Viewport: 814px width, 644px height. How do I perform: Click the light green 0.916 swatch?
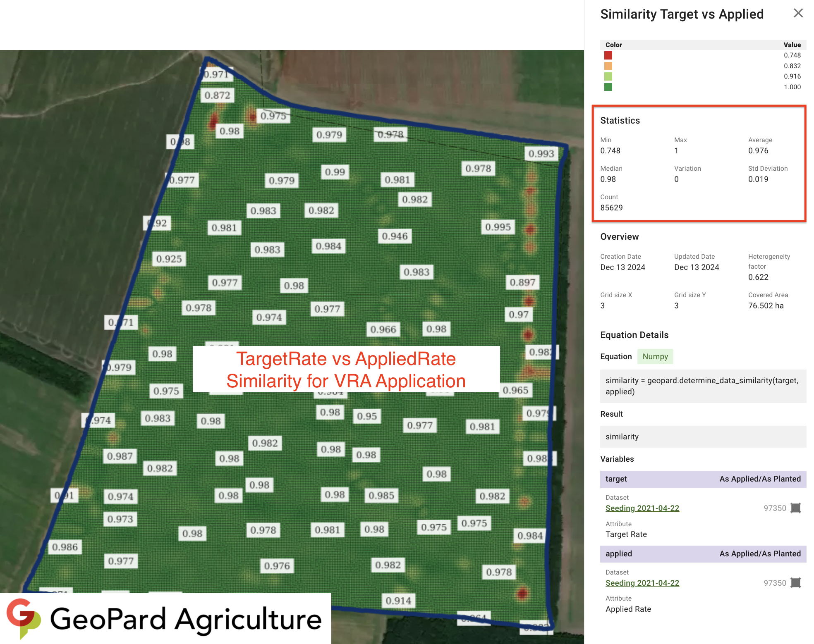(608, 76)
